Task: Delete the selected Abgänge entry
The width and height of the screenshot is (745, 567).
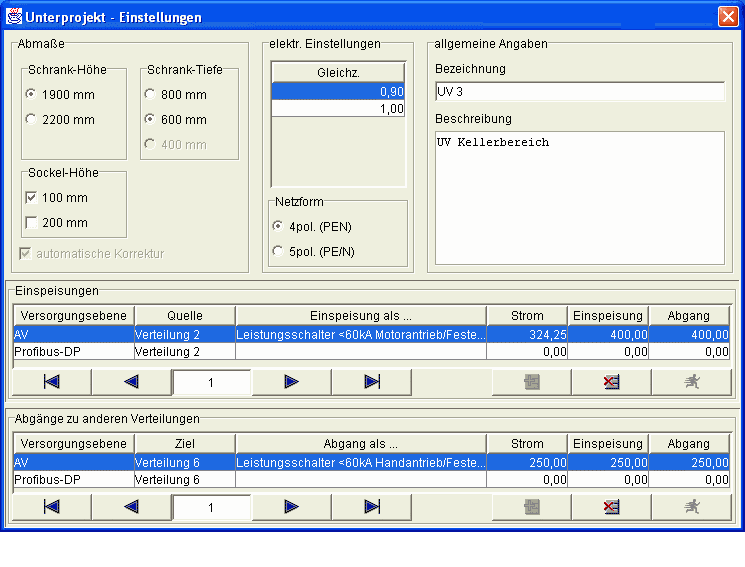Action: pyautogui.click(x=611, y=508)
